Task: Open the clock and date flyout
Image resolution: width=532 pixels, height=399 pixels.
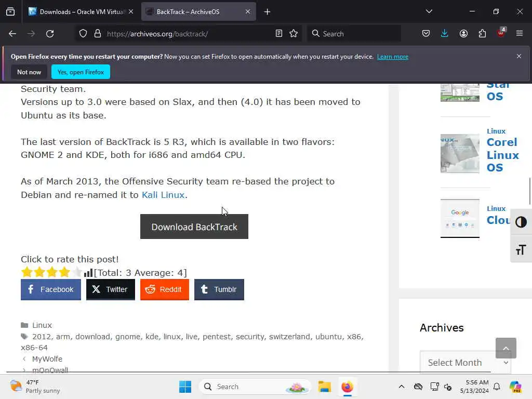Action: pyautogui.click(x=474, y=387)
